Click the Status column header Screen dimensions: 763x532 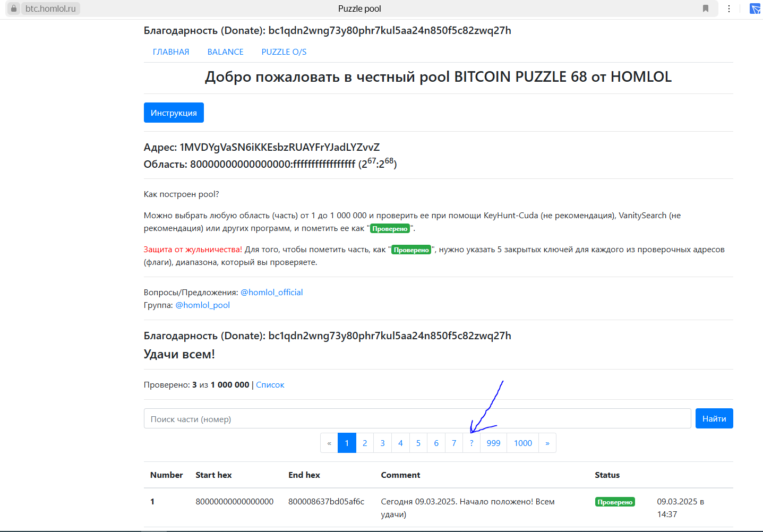pyautogui.click(x=607, y=475)
